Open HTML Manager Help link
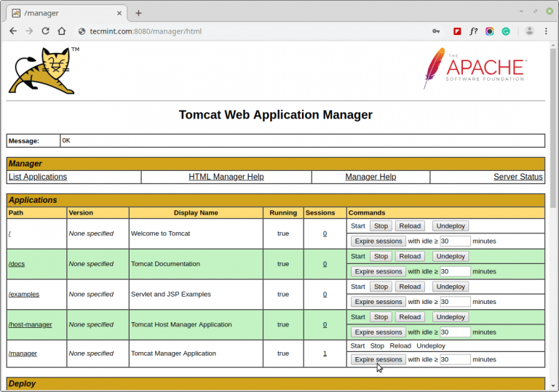Image resolution: width=559 pixels, height=392 pixels. (226, 177)
